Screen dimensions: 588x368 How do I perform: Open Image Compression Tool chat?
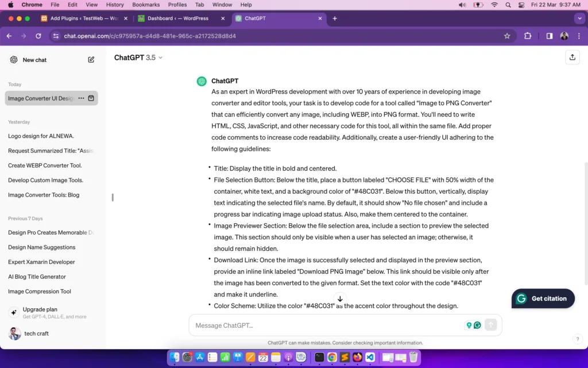40,292
